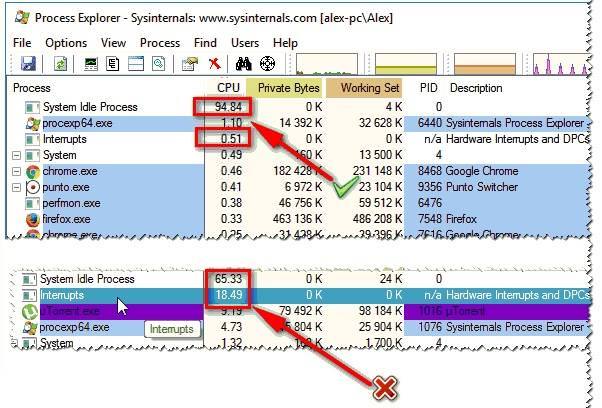Open the Options menu
This screenshot has width=602, height=408.
coord(66,43)
